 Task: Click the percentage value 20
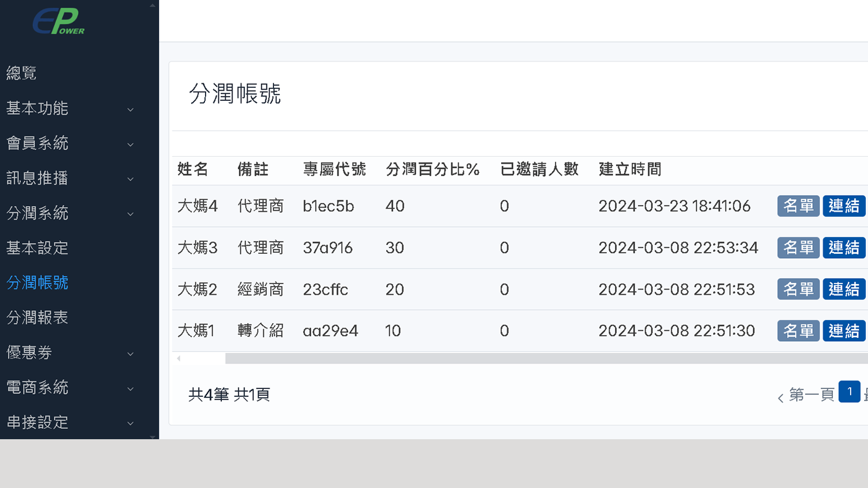point(395,290)
